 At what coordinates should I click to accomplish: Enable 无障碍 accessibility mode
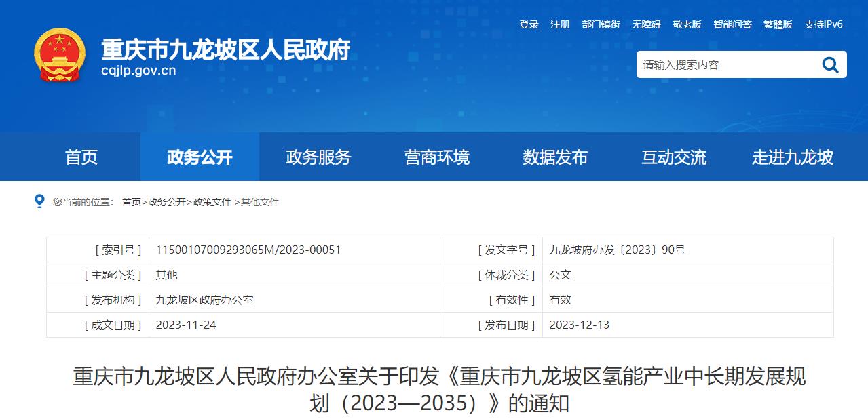pyautogui.click(x=646, y=24)
